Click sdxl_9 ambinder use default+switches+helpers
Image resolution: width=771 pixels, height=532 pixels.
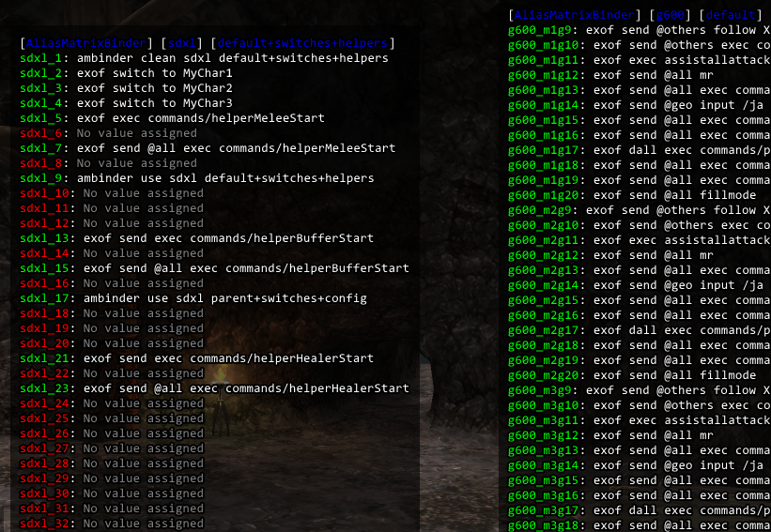coord(196,178)
